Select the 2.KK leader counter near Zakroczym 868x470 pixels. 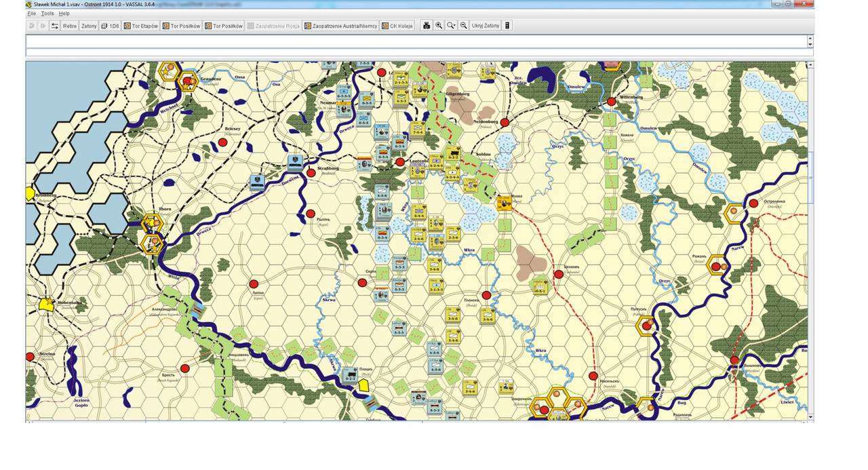coord(505,387)
